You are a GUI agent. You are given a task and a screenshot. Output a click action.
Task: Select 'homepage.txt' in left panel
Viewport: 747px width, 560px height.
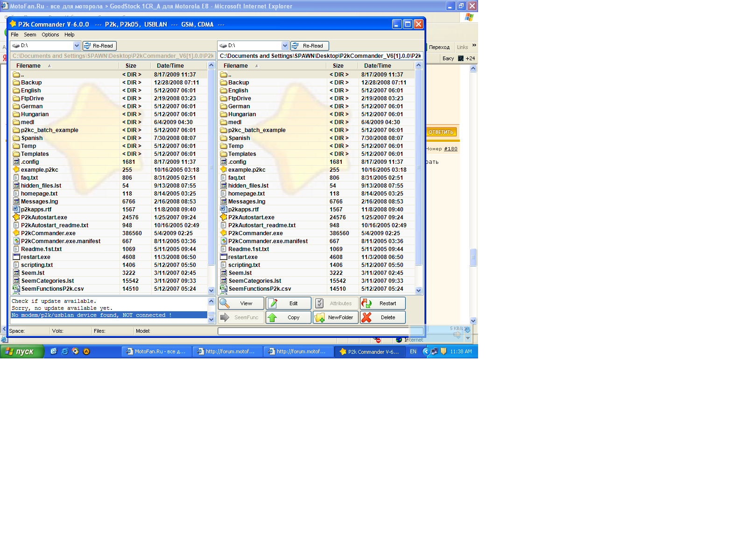click(39, 194)
